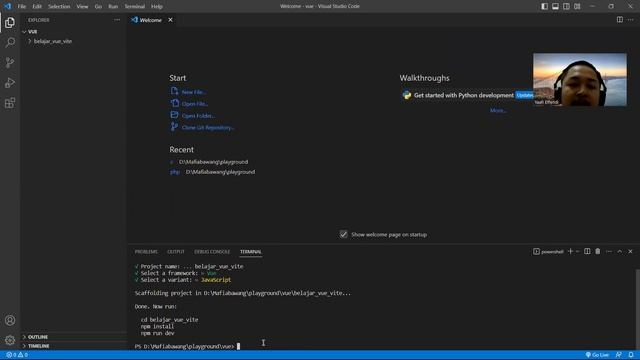Click the Open File link
Image resolution: width=640 pixels, height=360 pixels.
(x=195, y=104)
